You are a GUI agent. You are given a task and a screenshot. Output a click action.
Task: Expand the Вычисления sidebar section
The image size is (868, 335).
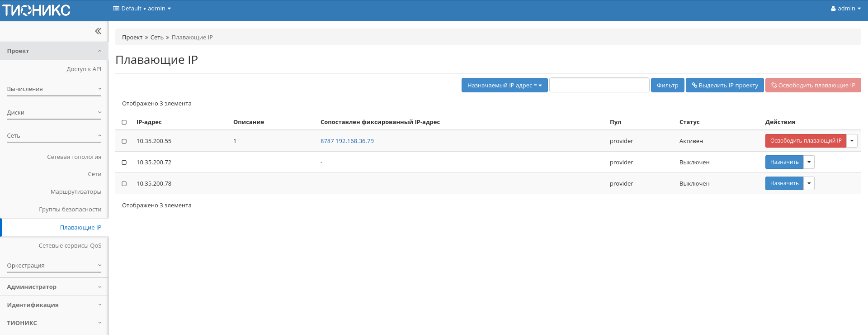click(x=54, y=89)
